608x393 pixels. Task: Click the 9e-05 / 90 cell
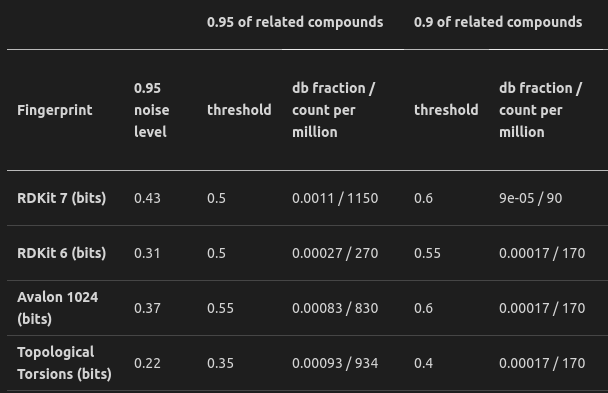point(530,198)
